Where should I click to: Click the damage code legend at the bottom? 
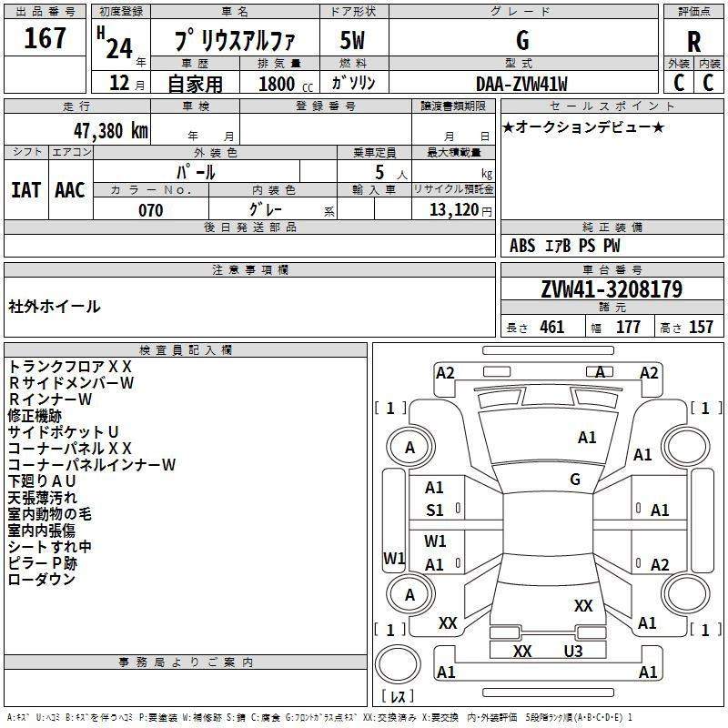(x=319, y=718)
